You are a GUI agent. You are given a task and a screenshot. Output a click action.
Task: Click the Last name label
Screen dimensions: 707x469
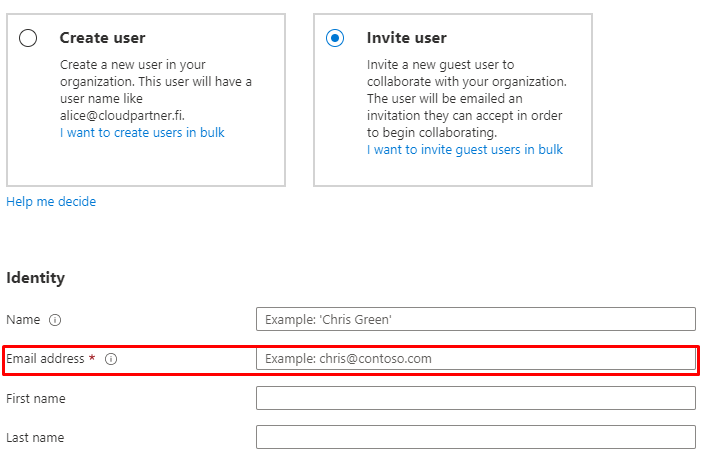[x=35, y=437]
